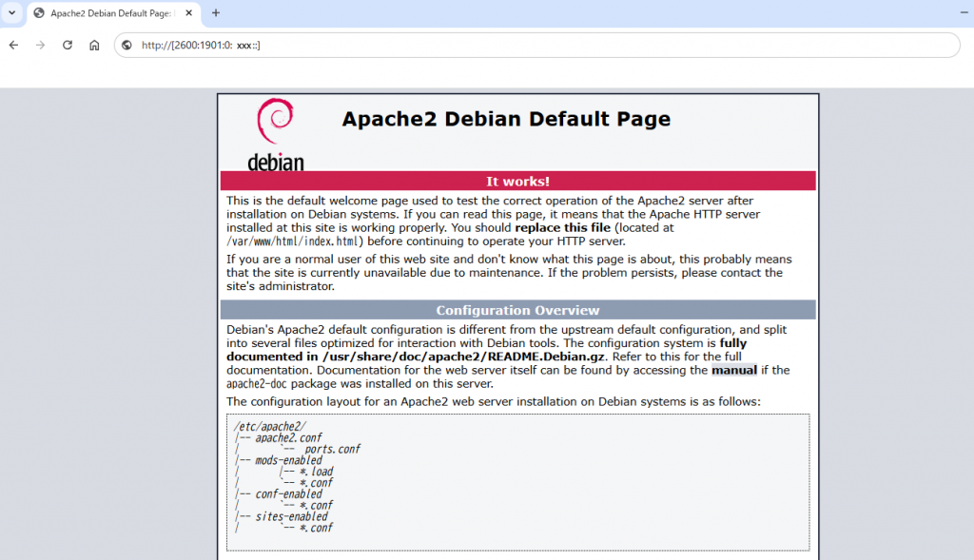Go to the browser home page
The height and width of the screenshot is (560, 974).
coord(94,46)
